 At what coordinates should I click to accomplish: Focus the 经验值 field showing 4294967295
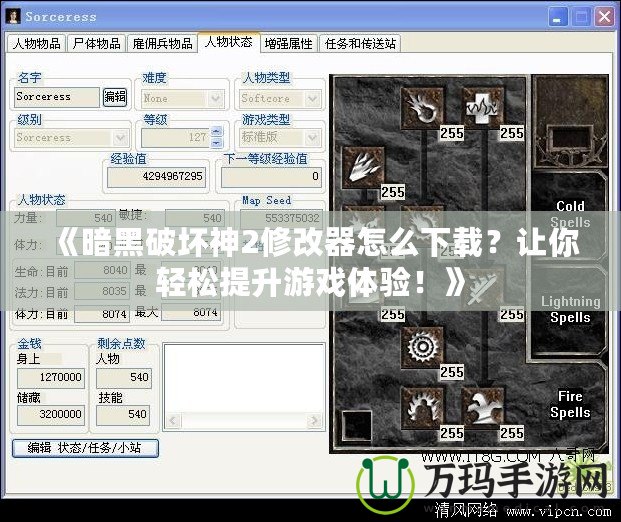(157, 176)
